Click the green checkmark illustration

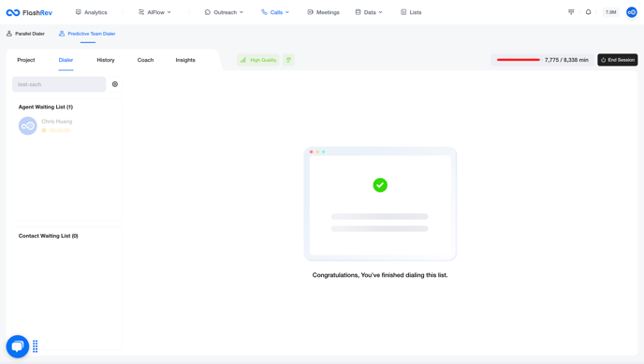tap(380, 185)
